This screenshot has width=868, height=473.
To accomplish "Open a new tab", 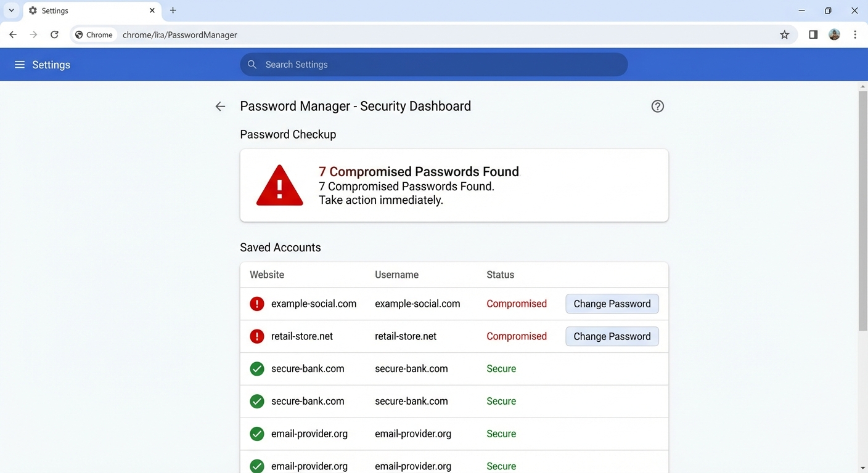I will (173, 10).
